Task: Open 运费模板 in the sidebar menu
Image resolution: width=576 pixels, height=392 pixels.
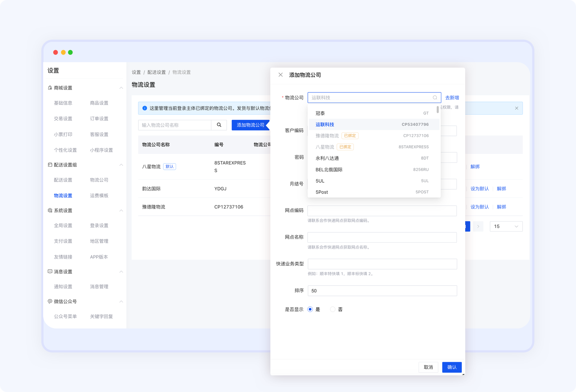Action: [x=99, y=196]
